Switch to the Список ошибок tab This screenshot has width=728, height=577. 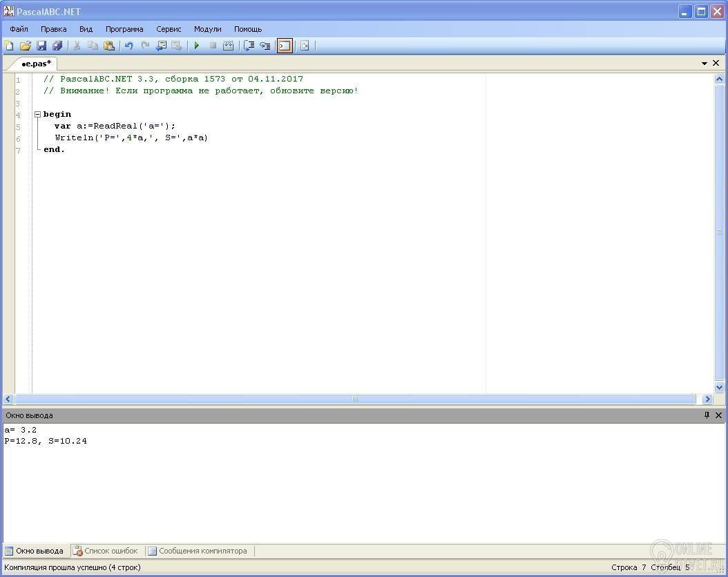106,551
